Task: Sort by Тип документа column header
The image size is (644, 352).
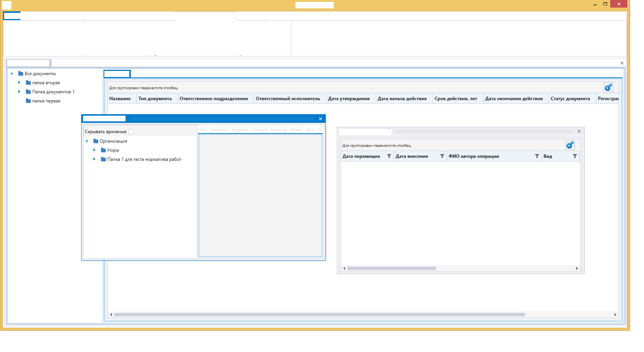Action: (x=155, y=99)
